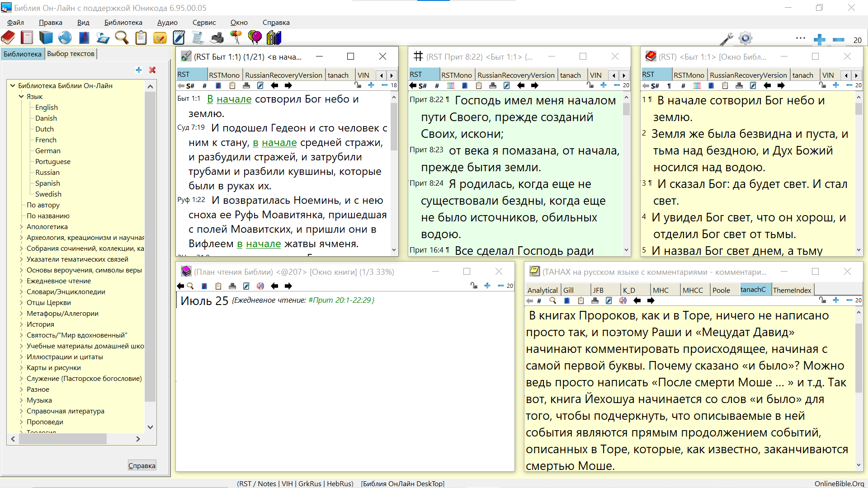Open the Сервис menu
The image size is (868, 488).
(204, 23)
